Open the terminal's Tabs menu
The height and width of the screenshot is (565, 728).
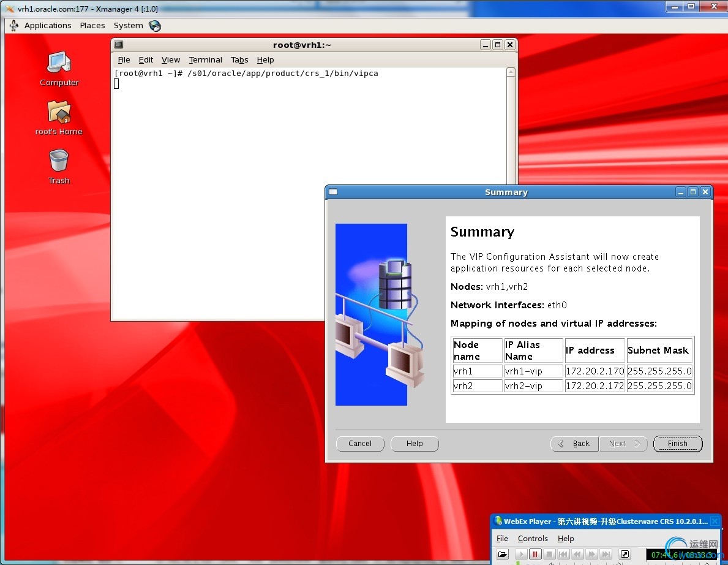pos(239,60)
